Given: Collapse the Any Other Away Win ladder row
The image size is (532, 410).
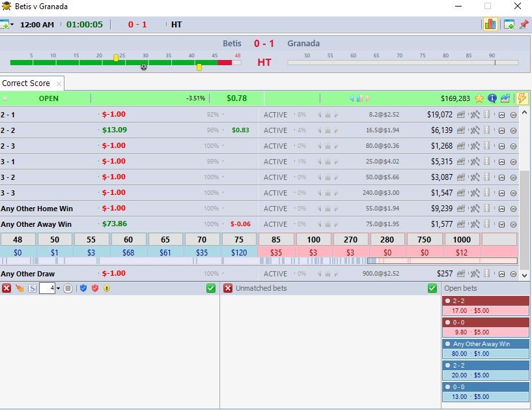Looking at the screenshot, I should point(501,224).
